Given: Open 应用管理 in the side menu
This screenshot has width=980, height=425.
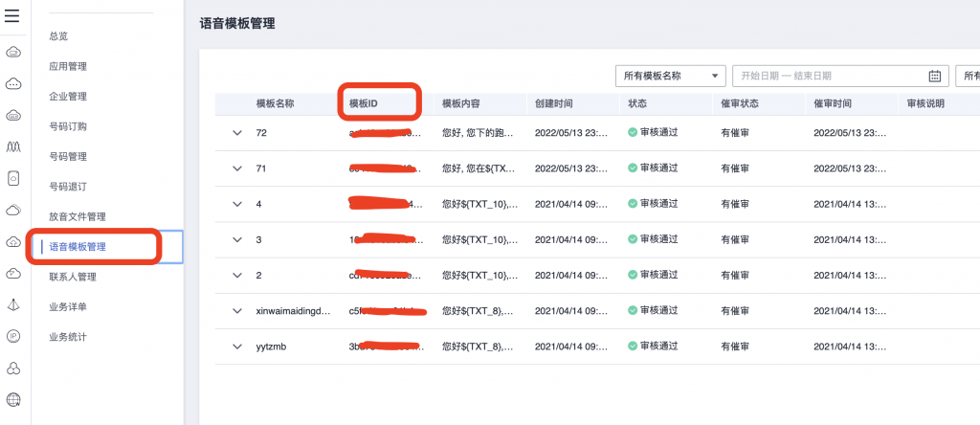Looking at the screenshot, I should coord(68,66).
